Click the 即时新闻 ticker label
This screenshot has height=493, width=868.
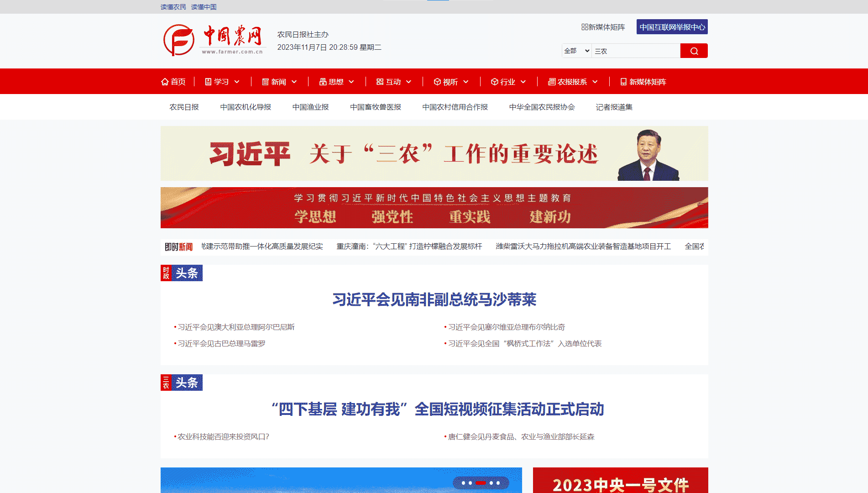[178, 246]
